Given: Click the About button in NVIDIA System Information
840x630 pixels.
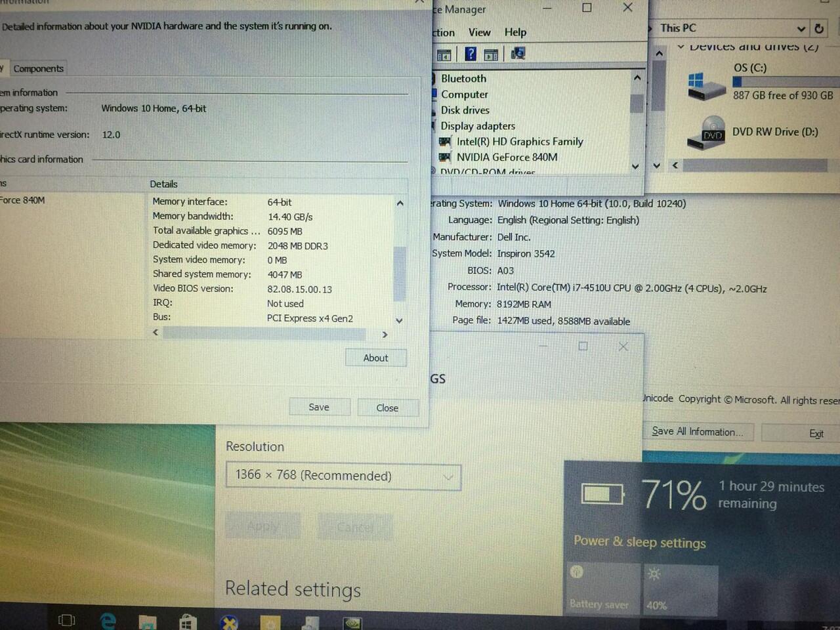Looking at the screenshot, I should point(376,358).
